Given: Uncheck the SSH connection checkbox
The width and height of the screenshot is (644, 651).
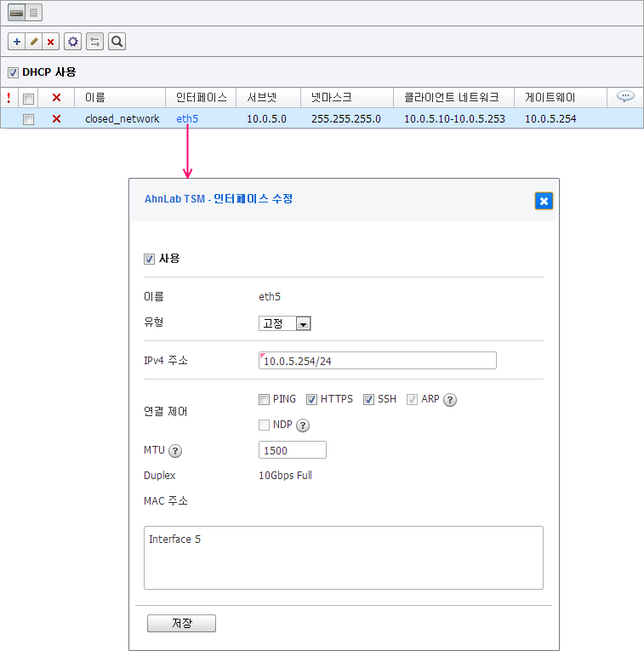Looking at the screenshot, I should 369,399.
